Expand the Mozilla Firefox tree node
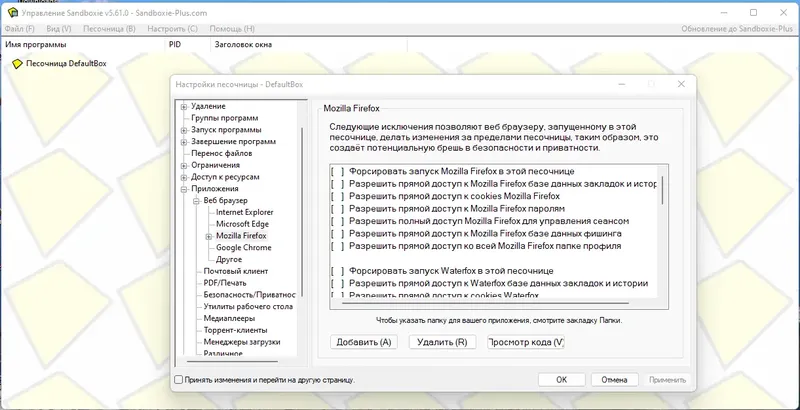 tap(209, 236)
